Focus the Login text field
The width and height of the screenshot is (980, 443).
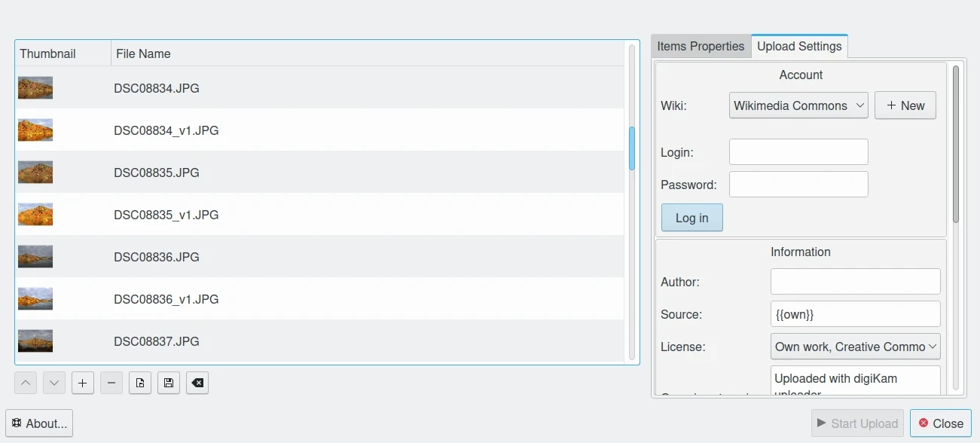(x=798, y=152)
